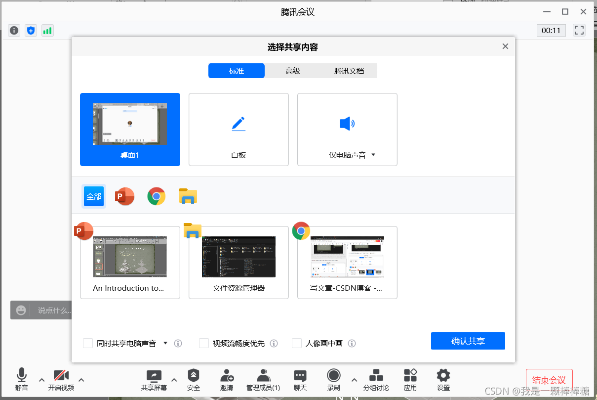Enter full screen with the top-right icon
Image resolution: width=597 pixels, height=400 pixels.
[579, 30]
